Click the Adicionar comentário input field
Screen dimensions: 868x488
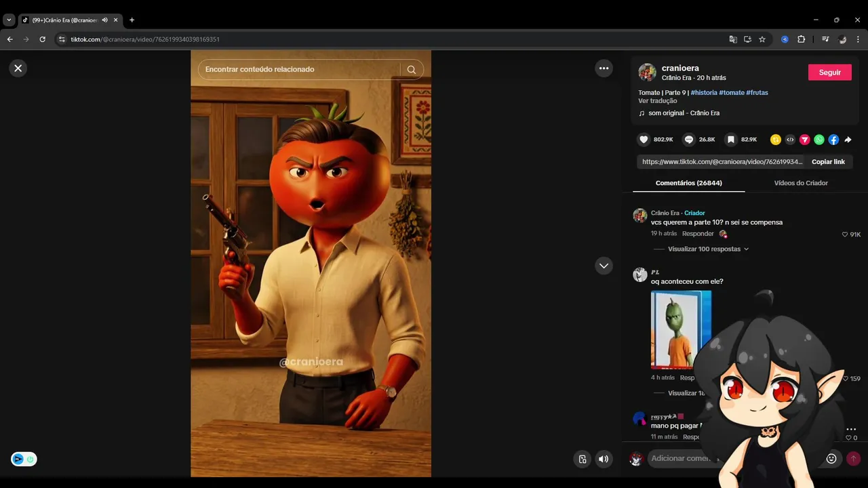736,458
